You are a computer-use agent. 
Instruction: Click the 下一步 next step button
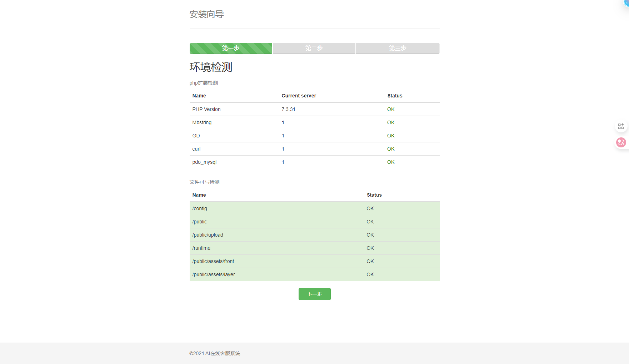tap(314, 294)
